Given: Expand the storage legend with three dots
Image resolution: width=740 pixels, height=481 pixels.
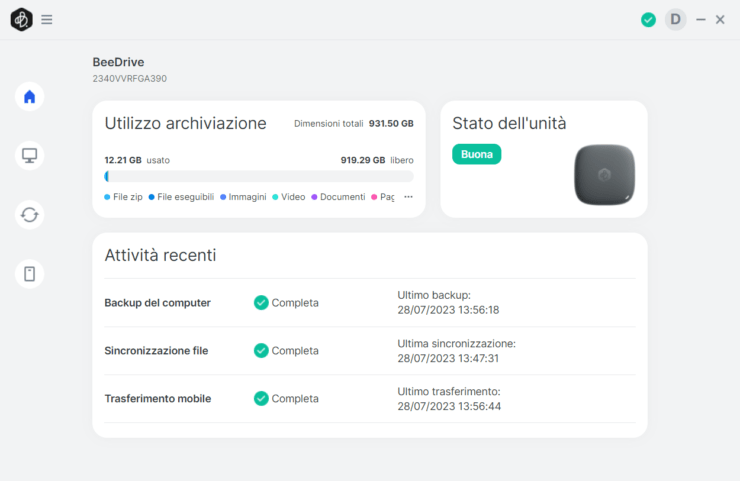Looking at the screenshot, I should pyautogui.click(x=408, y=197).
